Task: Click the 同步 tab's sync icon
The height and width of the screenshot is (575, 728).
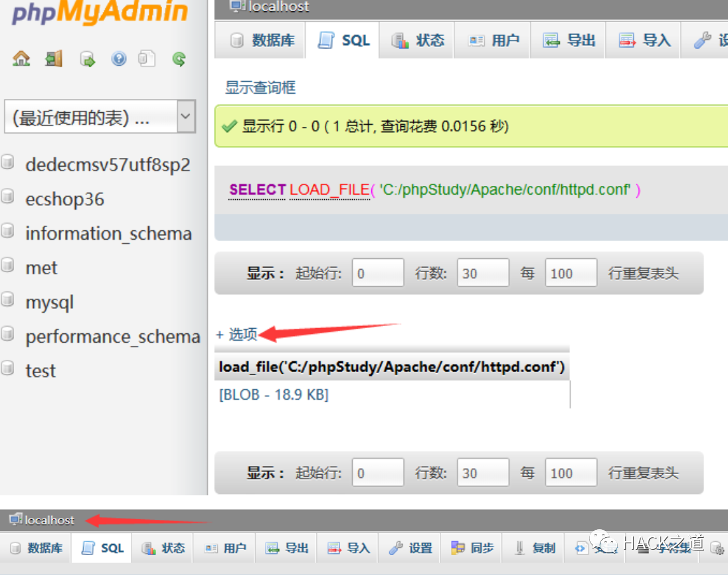Action: (x=458, y=548)
